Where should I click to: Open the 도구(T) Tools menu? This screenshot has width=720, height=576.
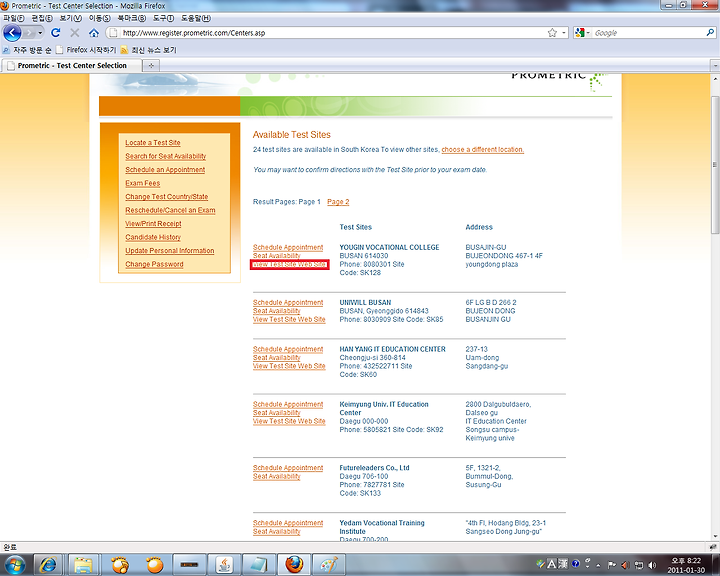pos(163,18)
